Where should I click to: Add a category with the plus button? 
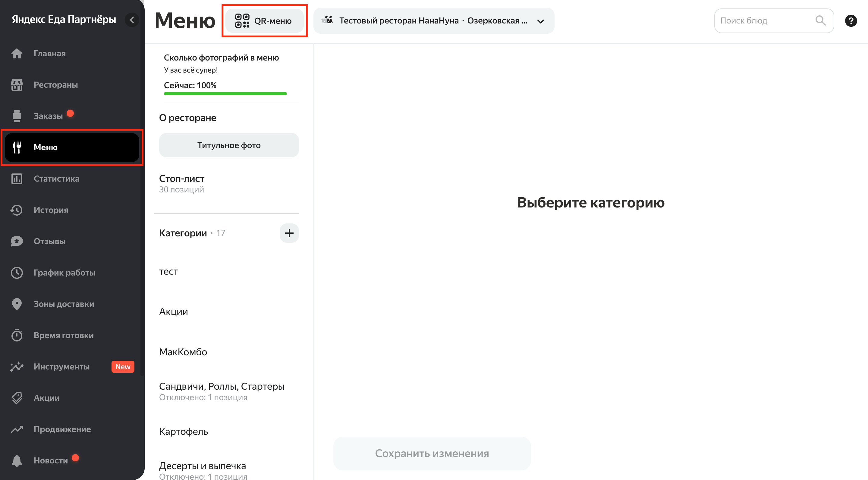289,233
